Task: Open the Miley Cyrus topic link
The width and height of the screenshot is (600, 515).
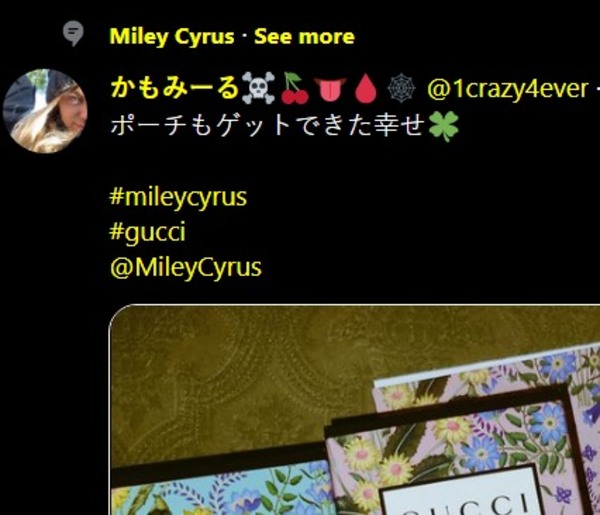Action: [x=172, y=37]
